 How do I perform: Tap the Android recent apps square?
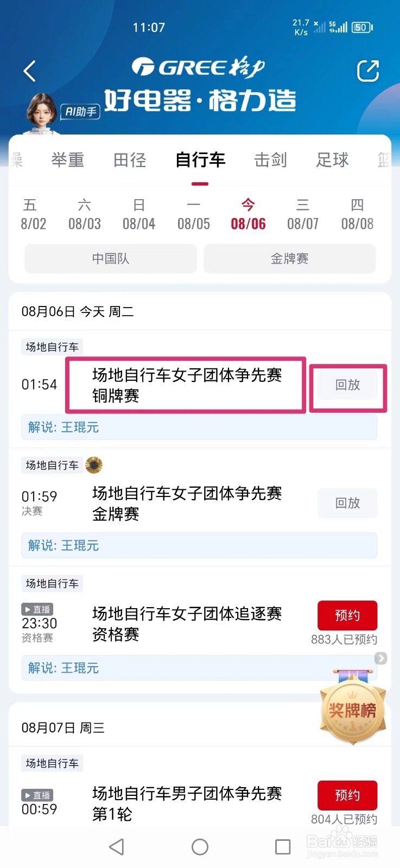coord(283,847)
